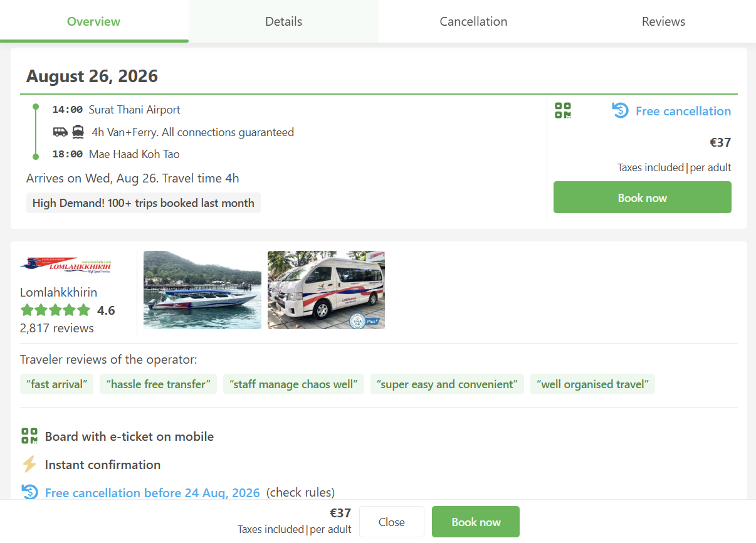The height and width of the screenshot is (543, 756).
Task: Click the August 26, 2026 date heading
Action: 92,76
